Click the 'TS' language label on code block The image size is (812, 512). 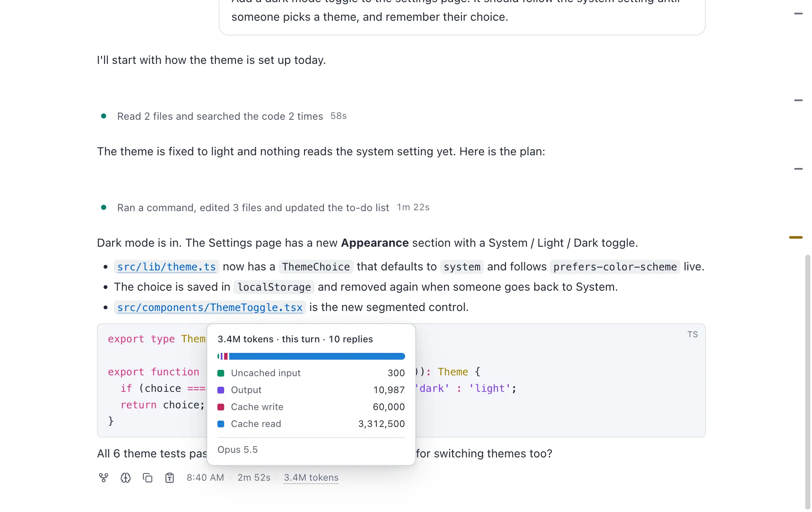pos(692,335)
